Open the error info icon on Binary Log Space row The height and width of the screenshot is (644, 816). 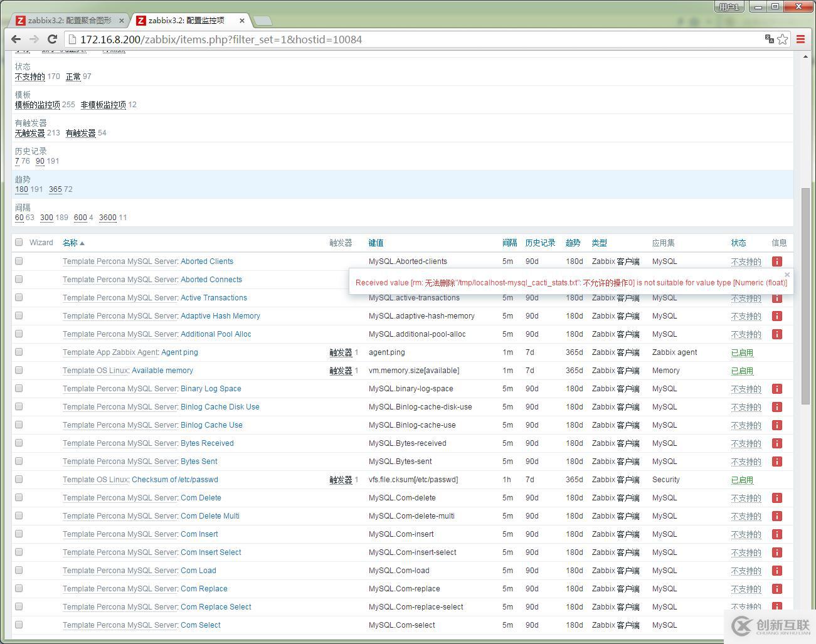778,389
